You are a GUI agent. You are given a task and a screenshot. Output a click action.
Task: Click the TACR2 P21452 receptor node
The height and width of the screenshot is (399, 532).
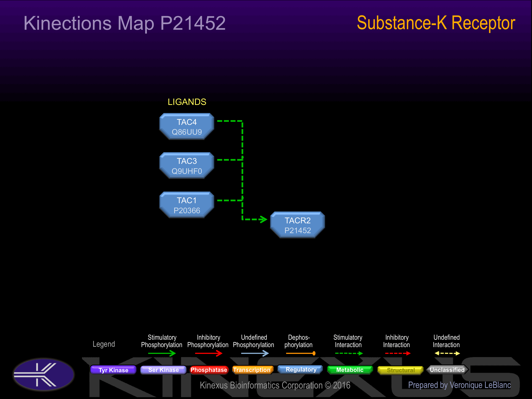pos(298,225)
